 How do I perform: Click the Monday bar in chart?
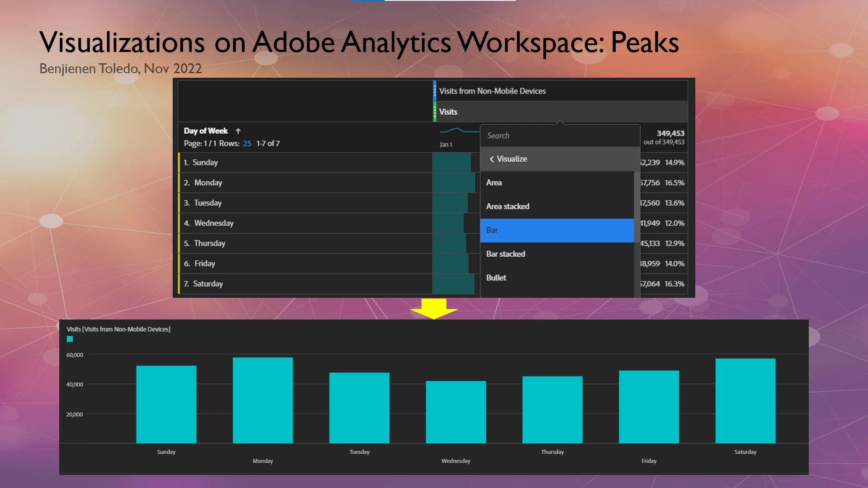(x=263, y=400)
